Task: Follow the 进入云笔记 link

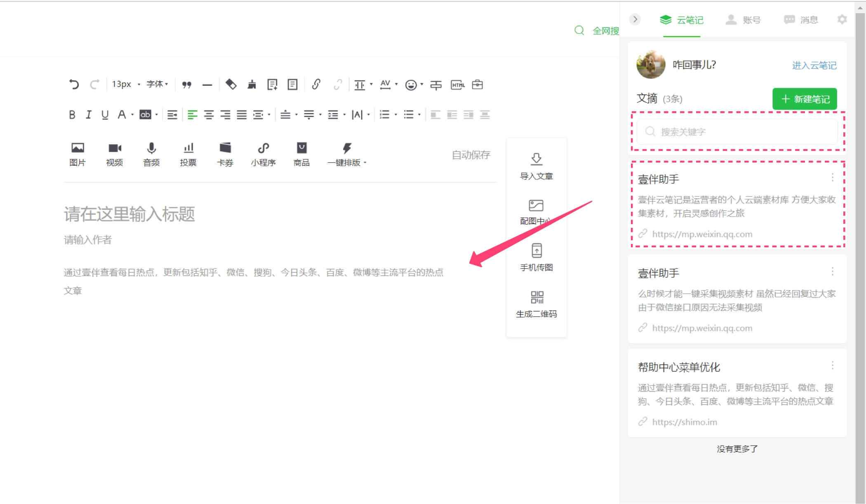Action: (814, 65)
